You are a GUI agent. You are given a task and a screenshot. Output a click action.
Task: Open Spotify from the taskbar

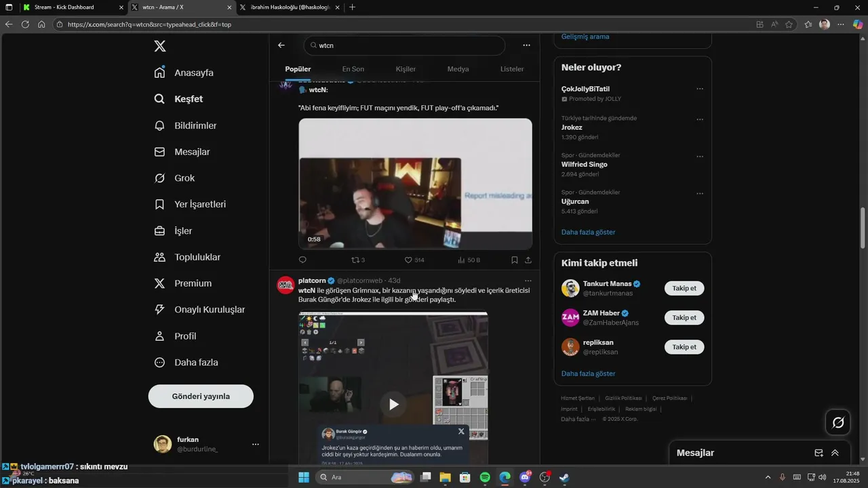point(485,477)
